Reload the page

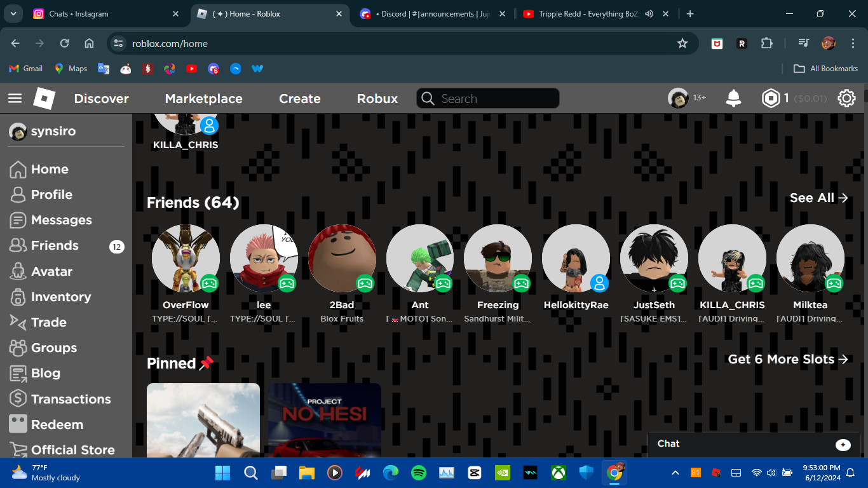tap(64, 43)
